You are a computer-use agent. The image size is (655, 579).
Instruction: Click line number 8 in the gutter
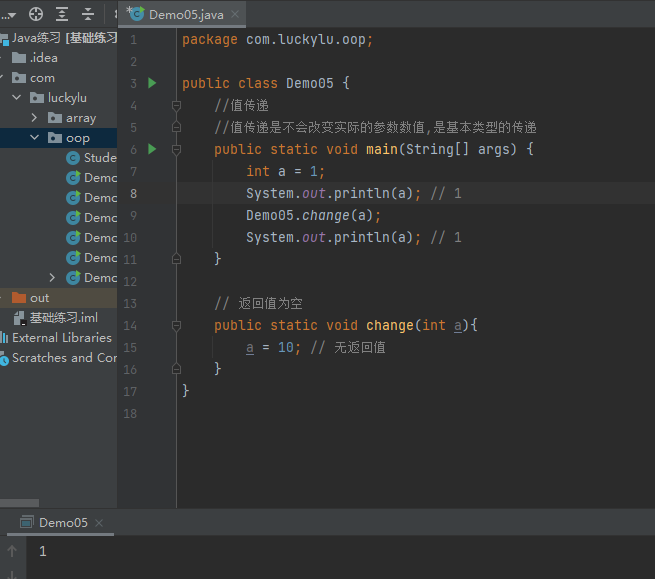133,193
